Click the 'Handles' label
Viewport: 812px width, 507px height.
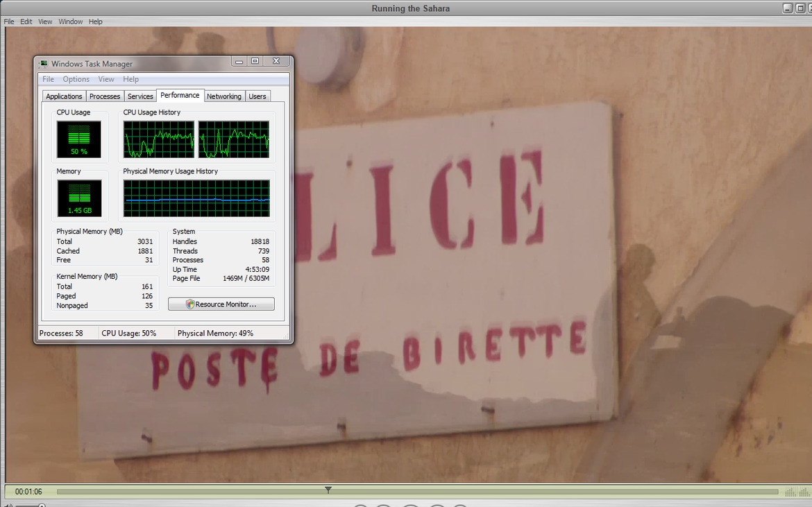185,241
